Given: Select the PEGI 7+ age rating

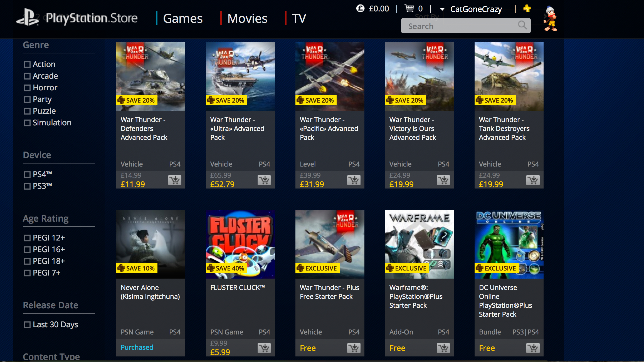Looking at the screenshot, I should coord(27,273).
